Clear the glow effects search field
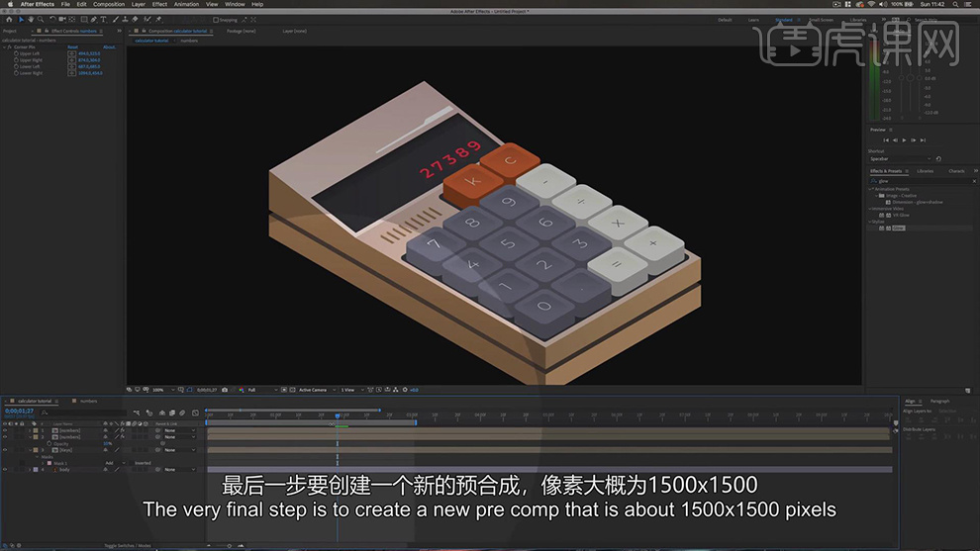 (974, 181)
